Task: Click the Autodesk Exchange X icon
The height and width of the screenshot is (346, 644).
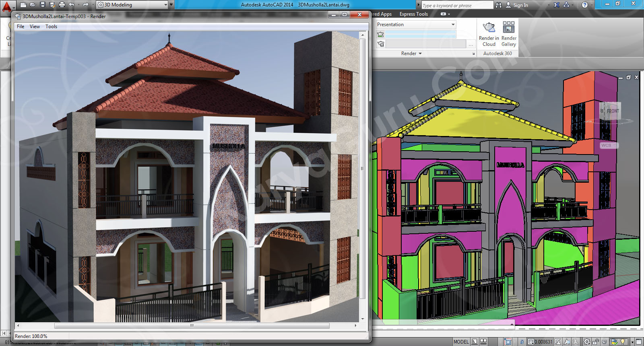Action: [x=556, y=5]
